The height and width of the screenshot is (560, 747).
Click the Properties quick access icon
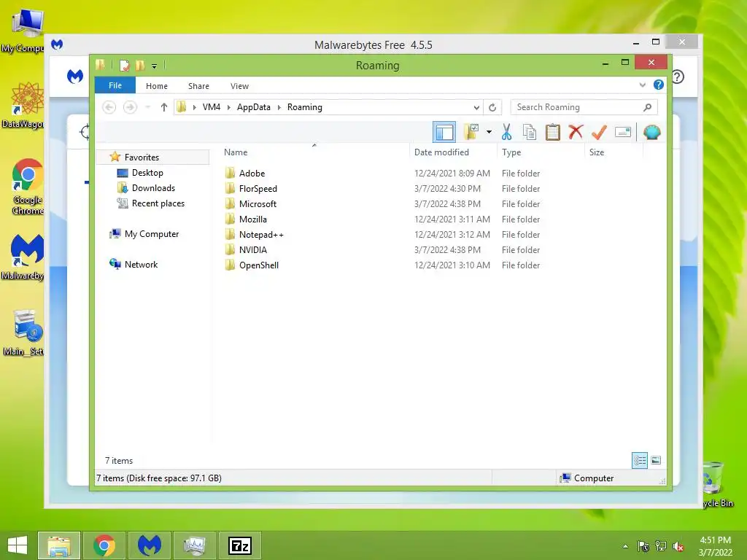tap(124, 65)
